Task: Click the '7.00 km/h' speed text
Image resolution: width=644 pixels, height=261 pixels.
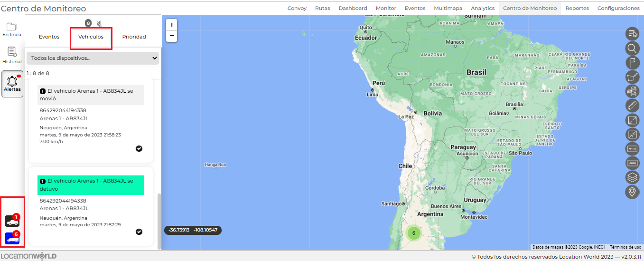Action: click(x=51, y=142)
